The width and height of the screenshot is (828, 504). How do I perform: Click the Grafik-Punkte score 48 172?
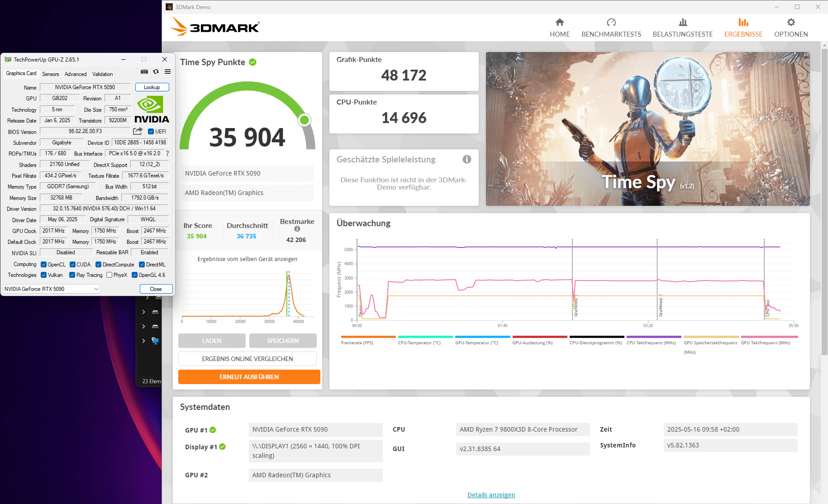(x=404, y=75)
